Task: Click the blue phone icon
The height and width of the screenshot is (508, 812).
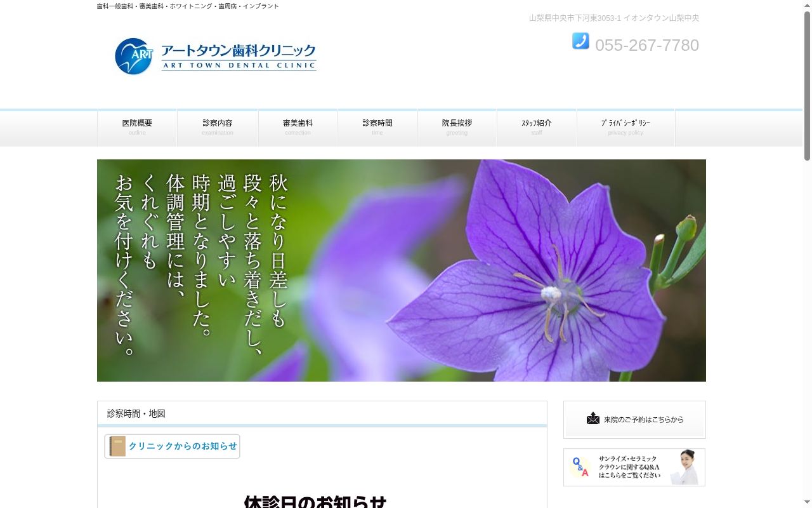Action: tap(580, 41)
